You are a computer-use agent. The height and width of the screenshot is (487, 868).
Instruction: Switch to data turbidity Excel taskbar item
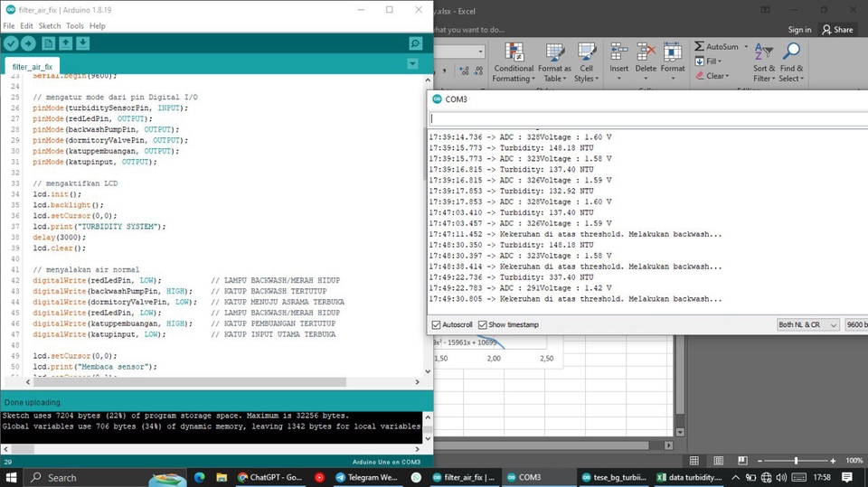click(690, 477)
